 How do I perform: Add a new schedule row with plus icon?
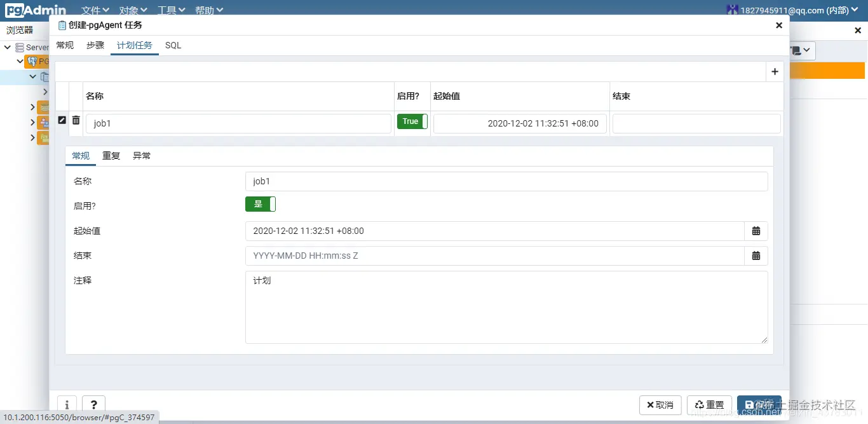click(775, 72)
